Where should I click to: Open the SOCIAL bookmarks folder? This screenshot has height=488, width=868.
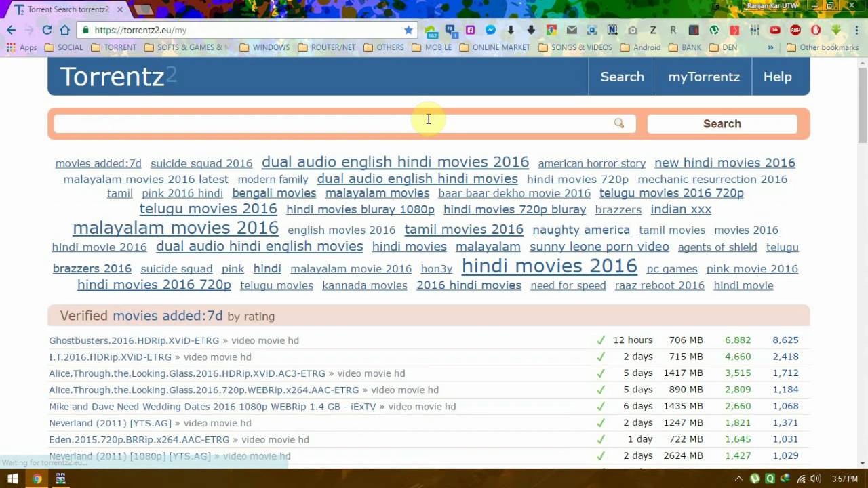coord(64,47)
